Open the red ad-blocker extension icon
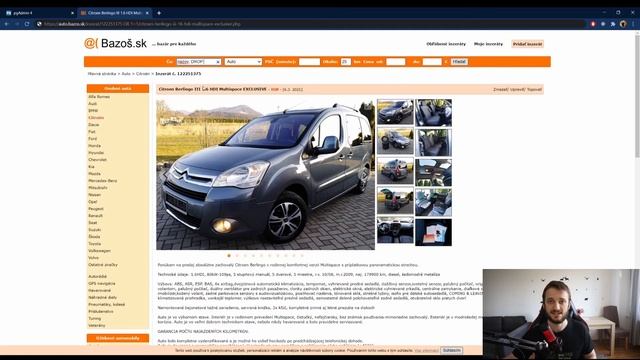Image resolution: width=640 pixels, height=360 pixels. tap(593, 24)
